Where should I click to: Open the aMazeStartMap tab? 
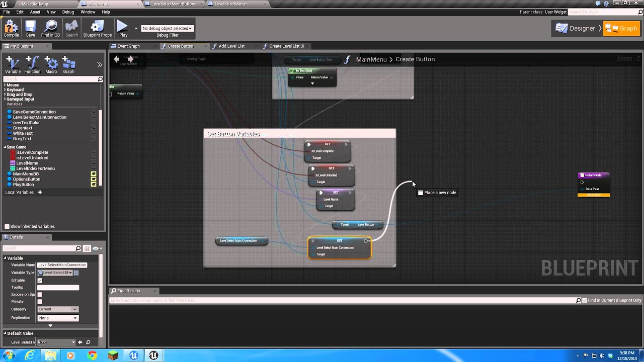(33, 4)
